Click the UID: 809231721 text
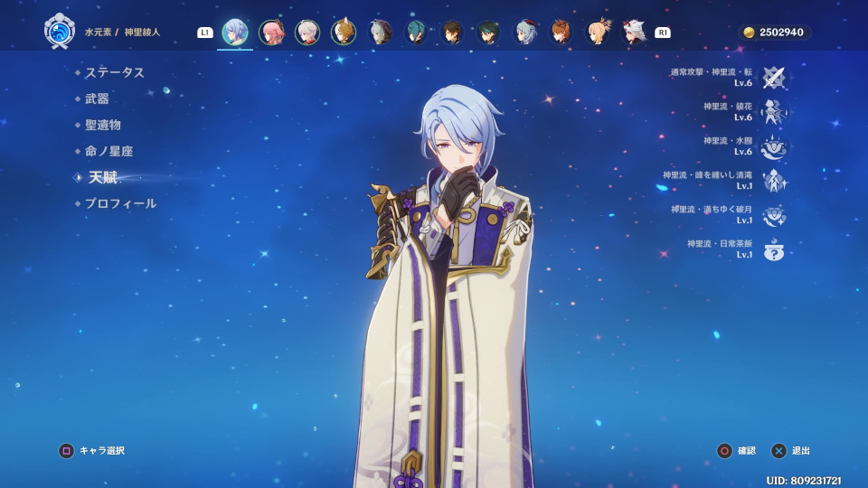Image resolution: width=868 pixels, height=488 pixels. coord(804,481)
